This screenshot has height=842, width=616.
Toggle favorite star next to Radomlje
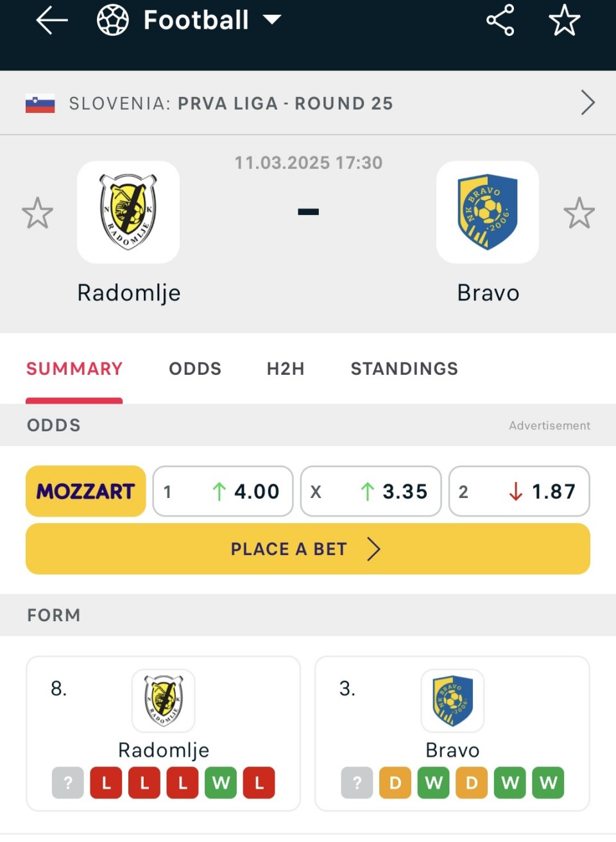37,212
